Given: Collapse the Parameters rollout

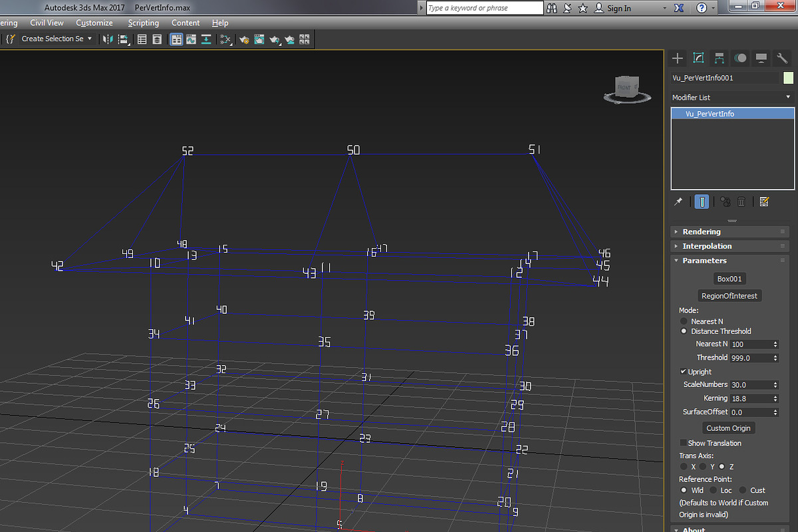Looking at the screenshot, I should (x=730, y=261).
